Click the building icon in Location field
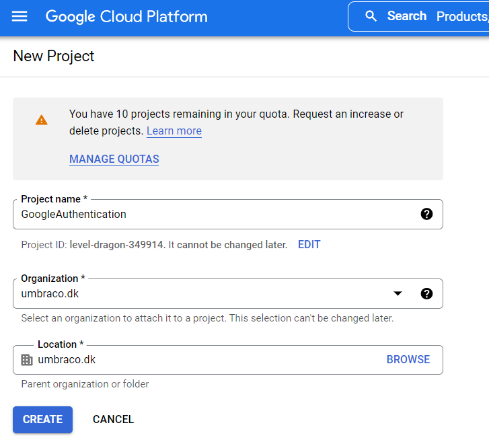This screenshot has height=448, width=489. 27,360
